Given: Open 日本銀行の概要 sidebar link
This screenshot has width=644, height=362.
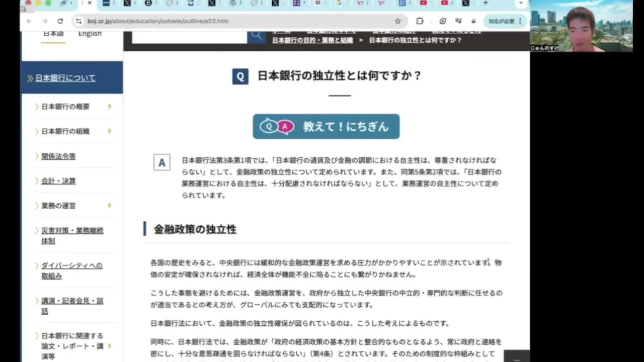Looking at the screenshot, I should (x=65, y=107).
